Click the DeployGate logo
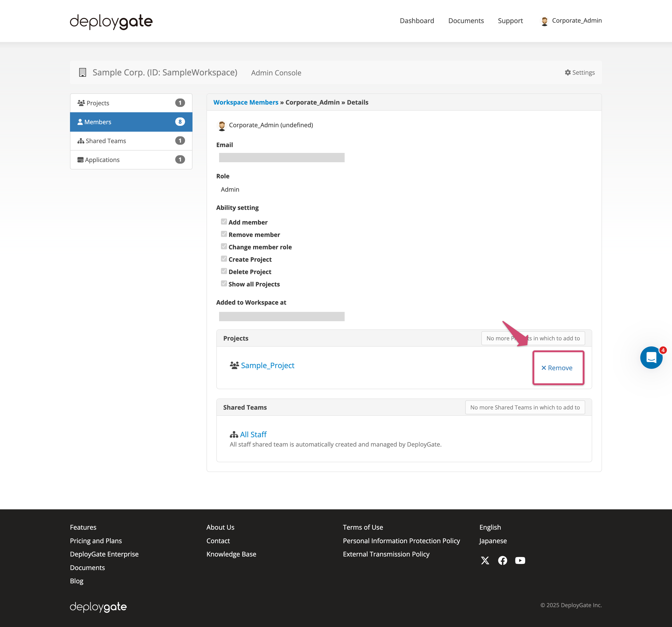Image resolution: width=672 pixels, height=627 pixels. (111, 22)
